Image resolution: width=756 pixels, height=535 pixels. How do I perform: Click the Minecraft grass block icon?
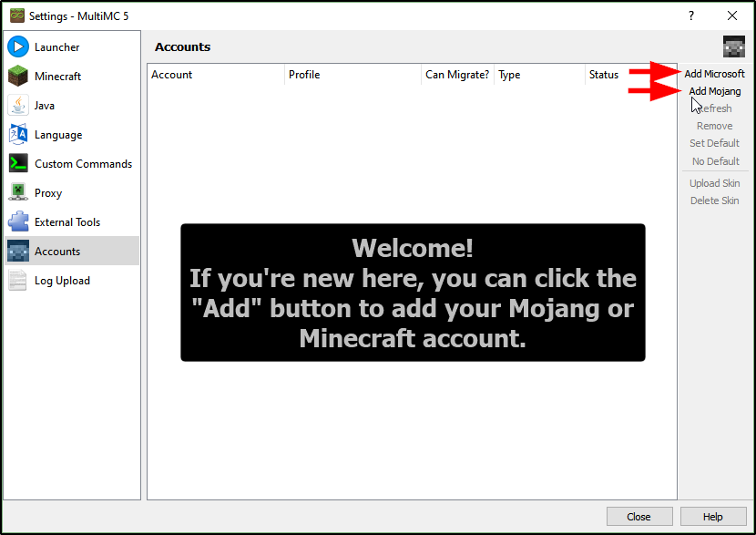click(x=18, y=77)
